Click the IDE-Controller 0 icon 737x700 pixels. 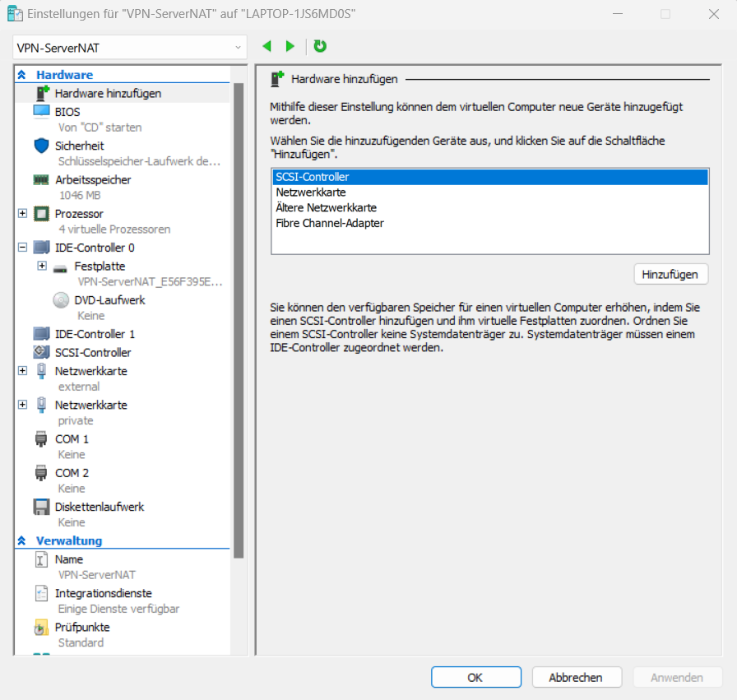pos(41,248)
